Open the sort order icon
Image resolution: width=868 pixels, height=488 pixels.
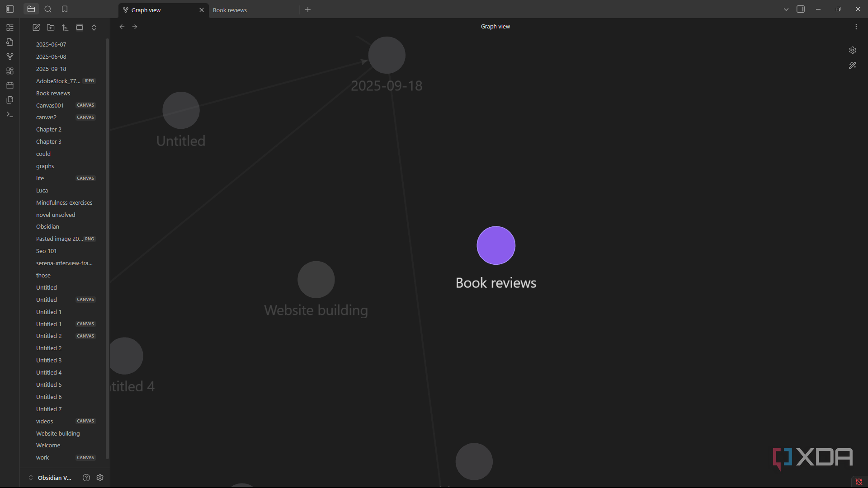[x=65, y=28]
